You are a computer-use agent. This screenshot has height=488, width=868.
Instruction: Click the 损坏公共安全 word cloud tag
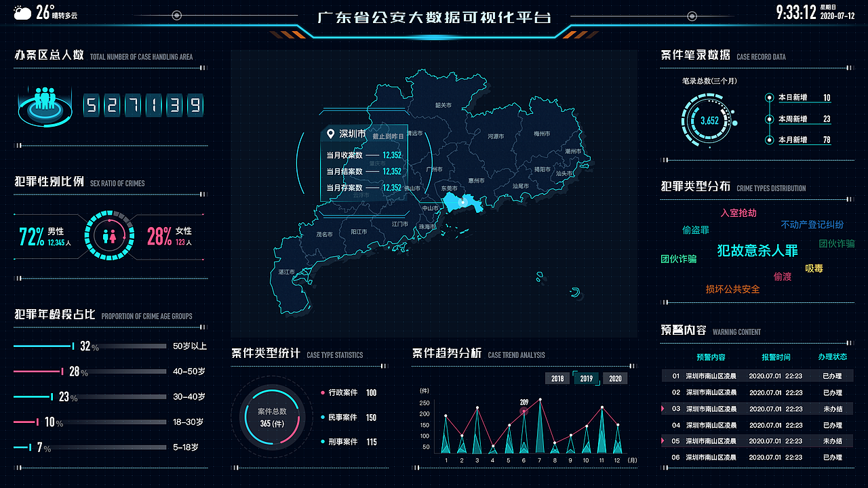coord(733,289)
